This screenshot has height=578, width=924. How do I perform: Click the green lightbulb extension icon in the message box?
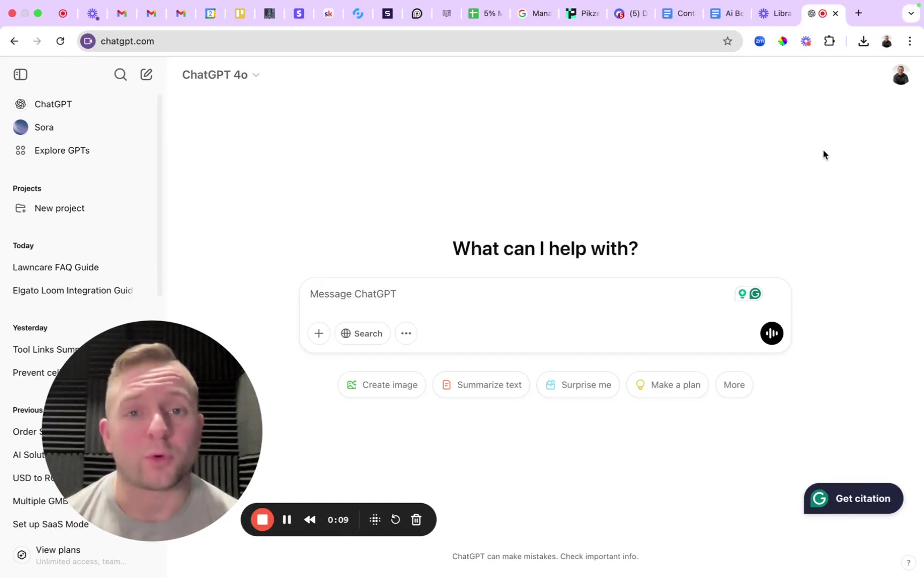tap(742, 293)
